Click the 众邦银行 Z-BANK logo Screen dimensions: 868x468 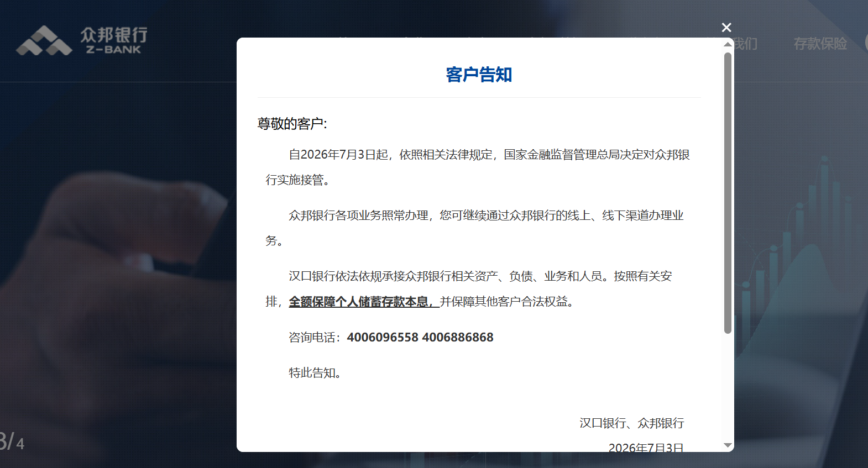tap(82, 40)
